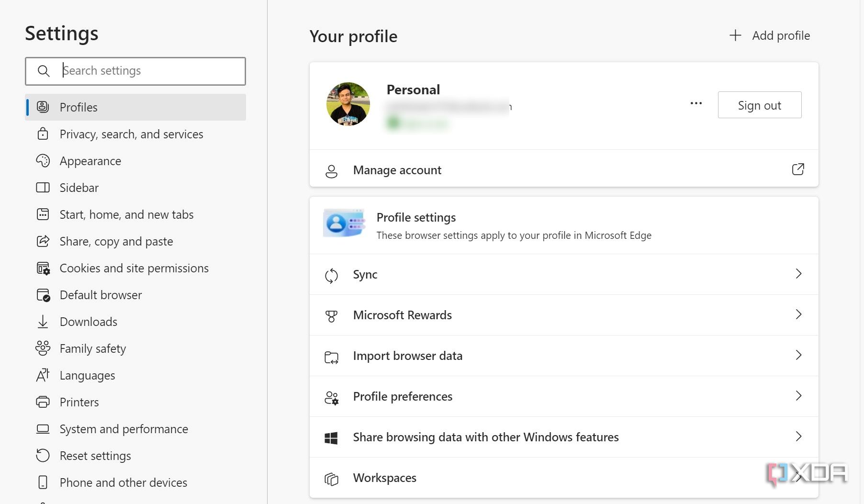864x504 pixels.
Task: Click the Profiles icon in sidebar
Action: [x=43, y=107]
